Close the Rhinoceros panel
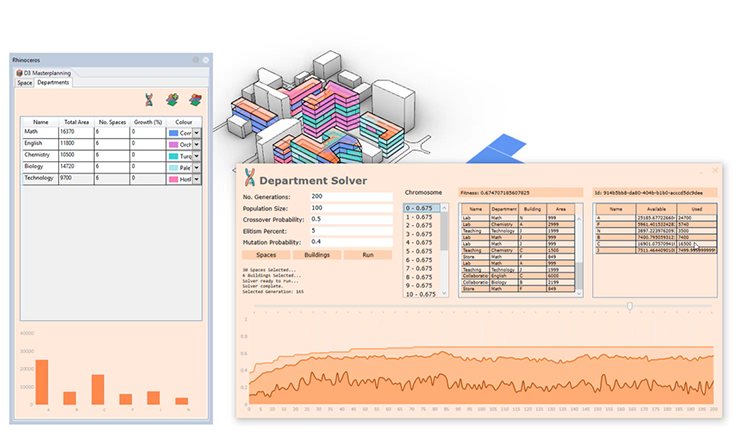This screenshot has height=440, width=750. (206, 60)
